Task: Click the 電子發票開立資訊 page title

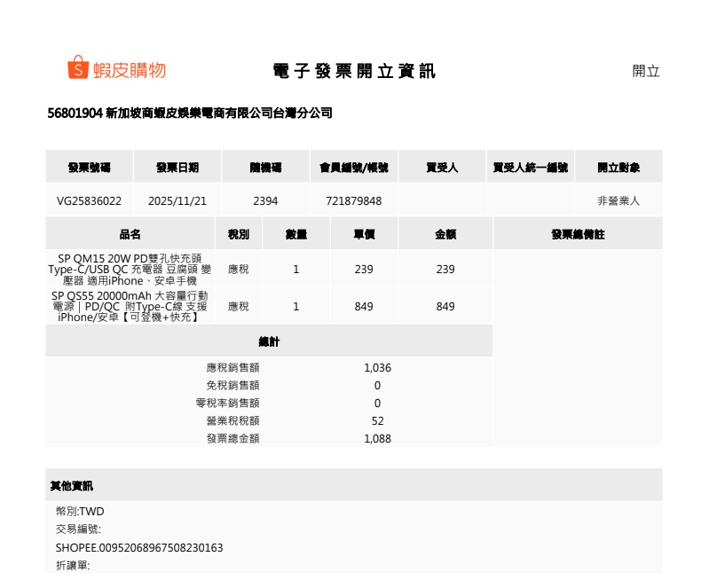Action: coord(354,71)
